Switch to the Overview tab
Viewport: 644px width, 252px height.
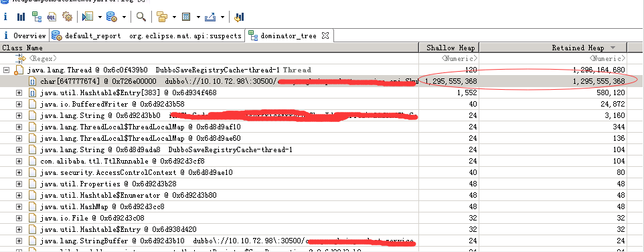click(x=25, y=36)
